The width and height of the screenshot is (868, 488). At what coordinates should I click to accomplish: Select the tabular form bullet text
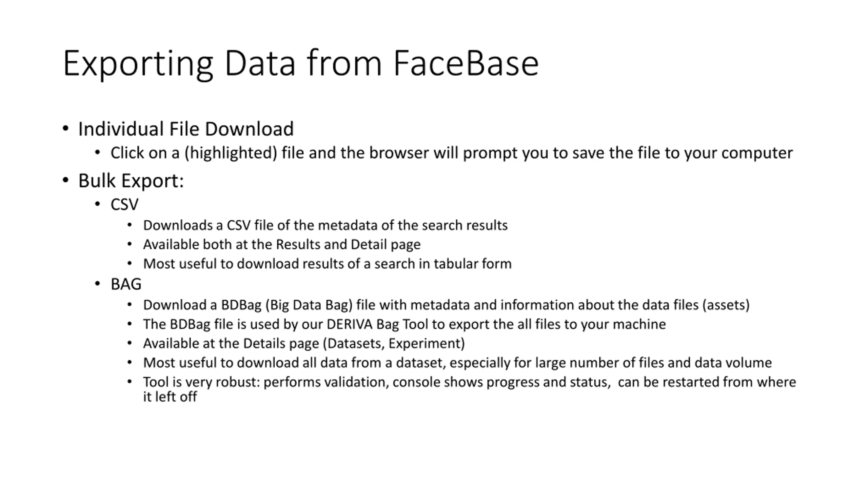pyautogui.click(x=327, y=264)
